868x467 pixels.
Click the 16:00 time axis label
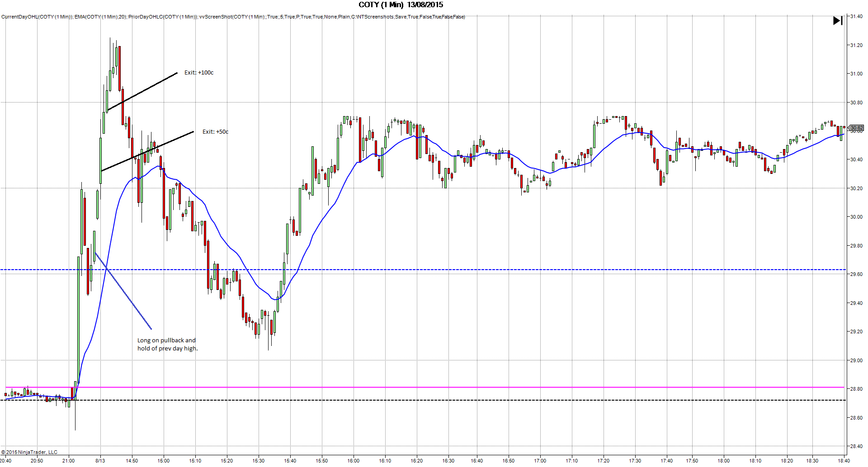coord(354,461)
